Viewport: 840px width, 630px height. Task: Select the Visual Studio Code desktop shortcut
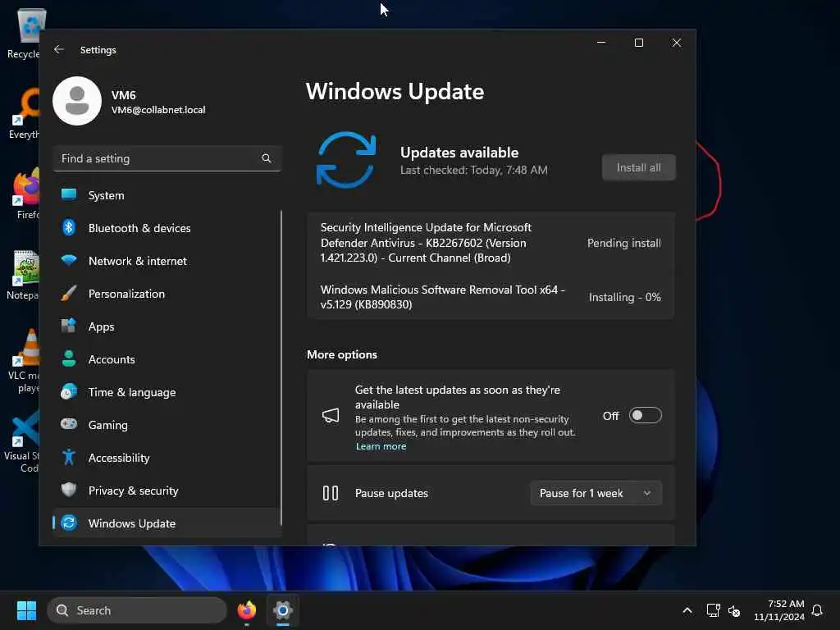pos(21,442)
